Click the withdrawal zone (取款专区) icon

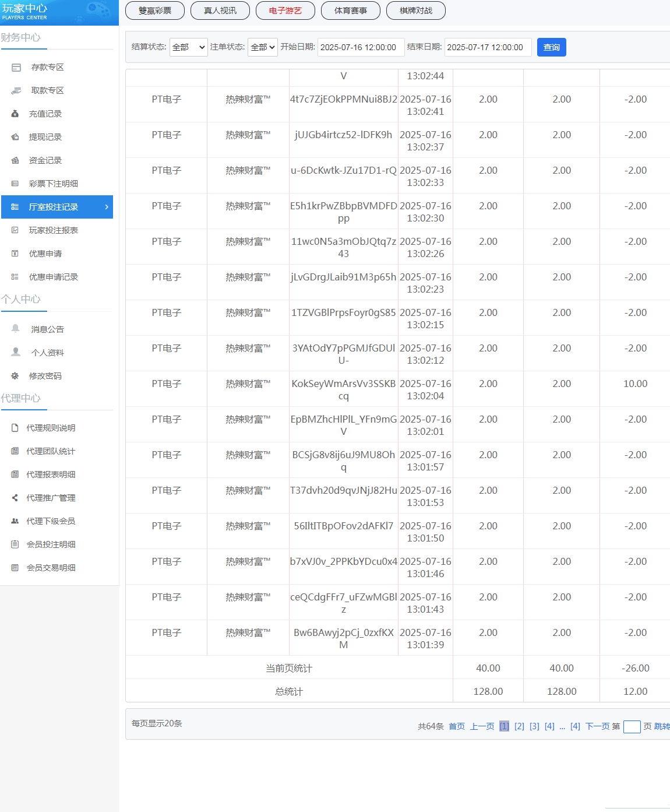pyautogui.click(x=16, y=91)
